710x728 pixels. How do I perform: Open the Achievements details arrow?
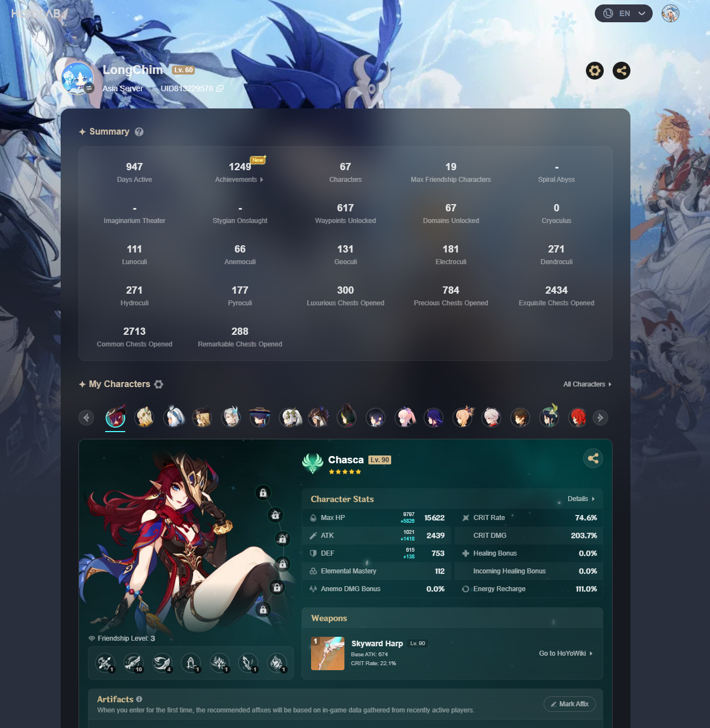pyautogui.click(x=262, y=180)
